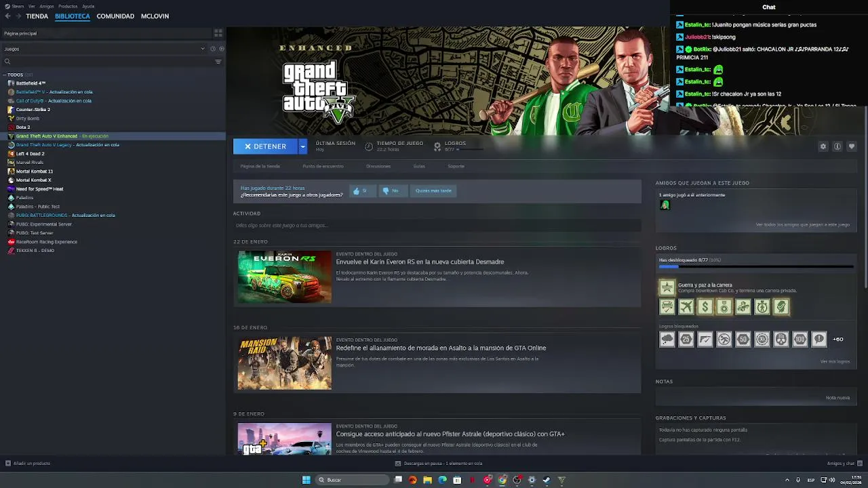The image size is (868, 488).
Task: Open the Steam menu
Action: point(15,6)
